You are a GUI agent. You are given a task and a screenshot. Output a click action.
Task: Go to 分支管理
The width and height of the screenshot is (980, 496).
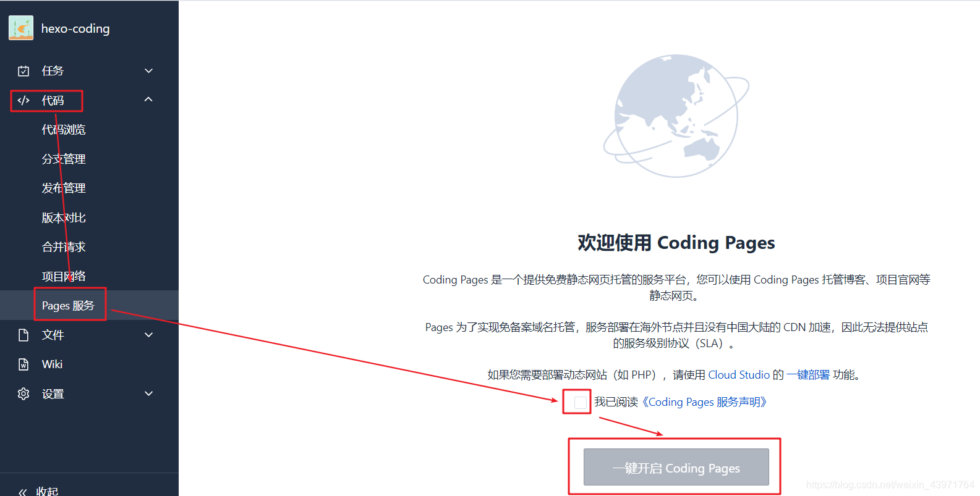pyautogui.click(x=64, y=159)
